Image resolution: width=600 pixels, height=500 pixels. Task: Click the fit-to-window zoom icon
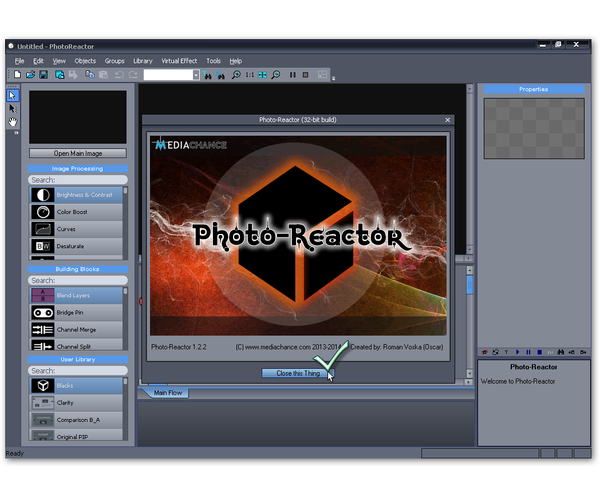click(262, 75)
